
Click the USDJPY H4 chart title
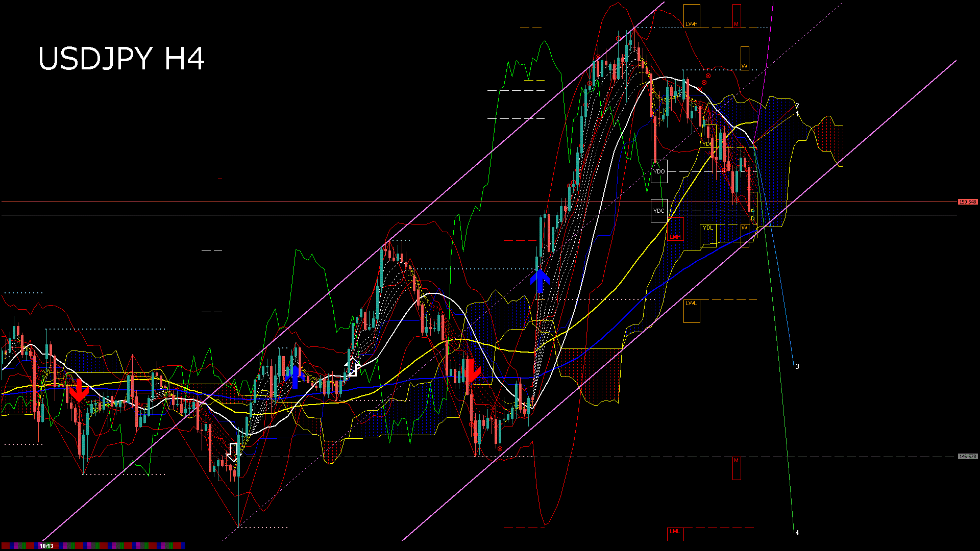pos(121,59)
